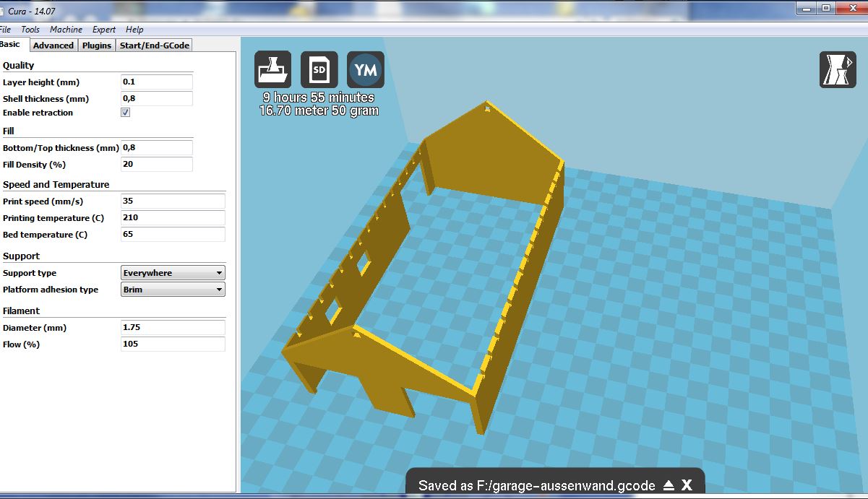Click the 'Cura - 14.07' window title
The width and height of the screenshot is (868, 499).
click(32, 12)
